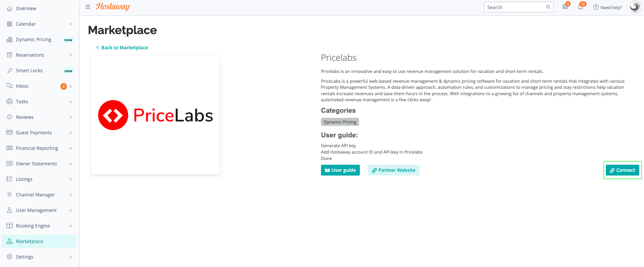The image size is (644, 267).
Task: Expand the Settings submenu chevron
Action: point(71,257)
